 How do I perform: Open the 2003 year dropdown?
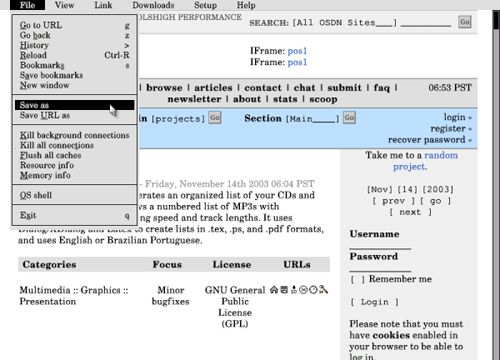pos(438,190)
